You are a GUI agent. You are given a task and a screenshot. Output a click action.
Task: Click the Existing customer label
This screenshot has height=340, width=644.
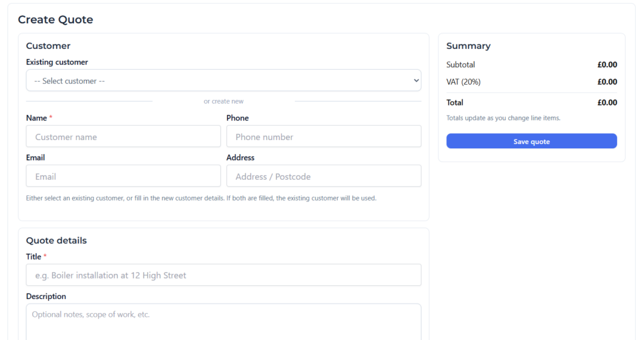pyautogui.click(x=57, y=62)
